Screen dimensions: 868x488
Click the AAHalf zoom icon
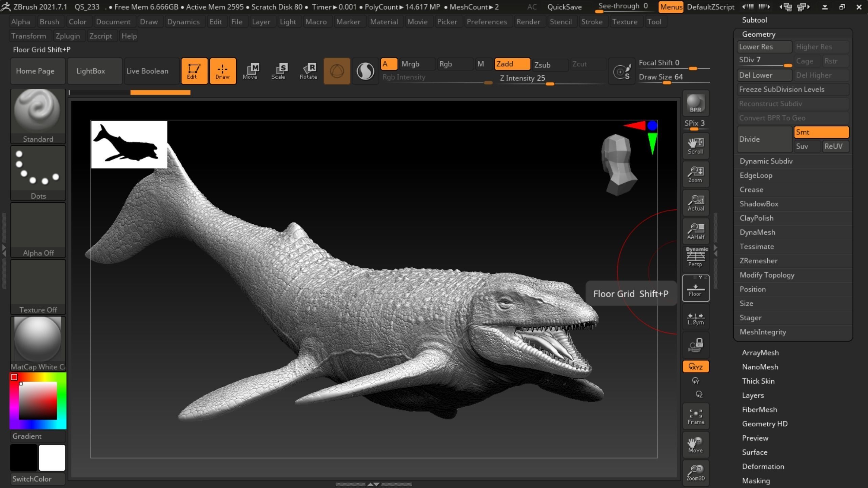695,231
